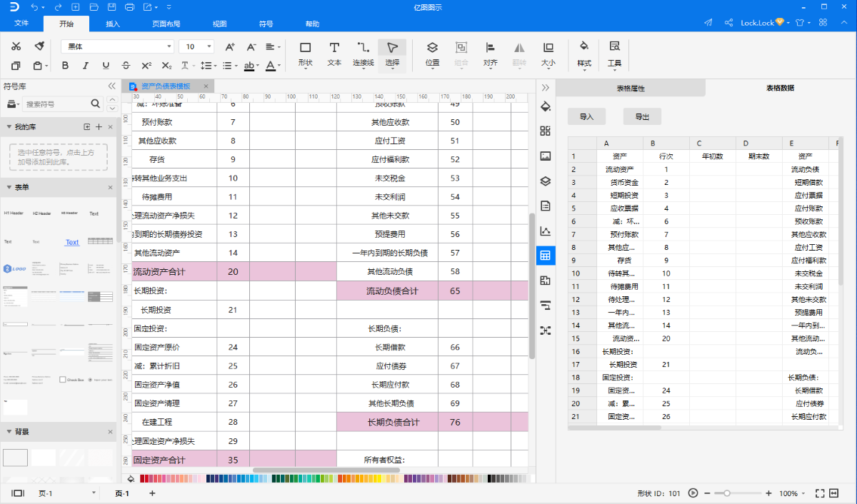Screen dimensions: 857x504
Task: Open image panel icon in right sidebar
Action: pos(546,156)
